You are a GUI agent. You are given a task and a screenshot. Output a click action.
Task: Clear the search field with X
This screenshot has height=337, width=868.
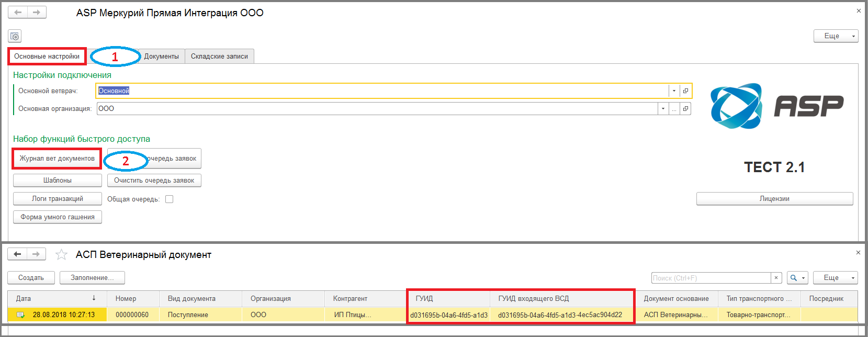tap(776, 278)
